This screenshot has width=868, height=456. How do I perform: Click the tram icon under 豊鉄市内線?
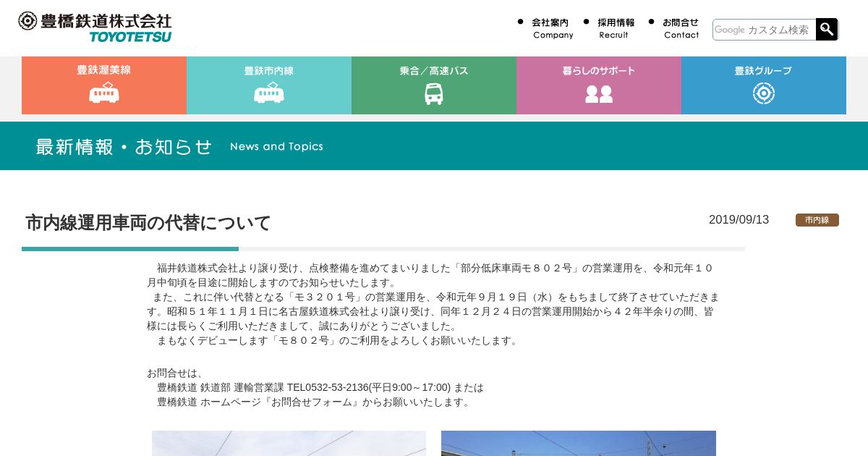tap(269, 93)
